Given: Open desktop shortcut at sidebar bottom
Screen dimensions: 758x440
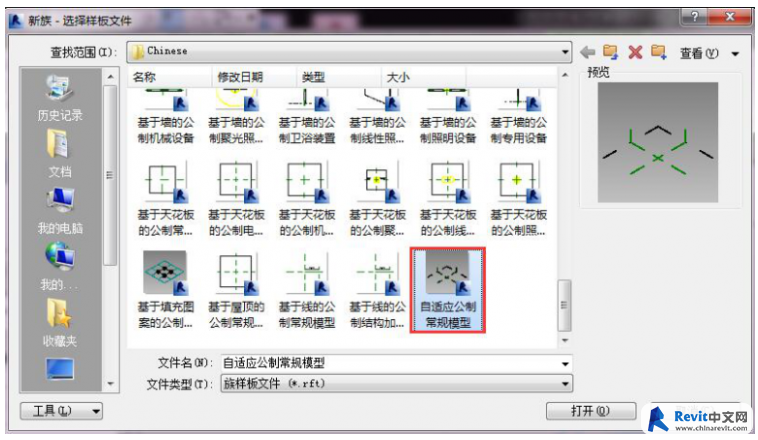Looking at the screenshot, I should coord(59,369).
